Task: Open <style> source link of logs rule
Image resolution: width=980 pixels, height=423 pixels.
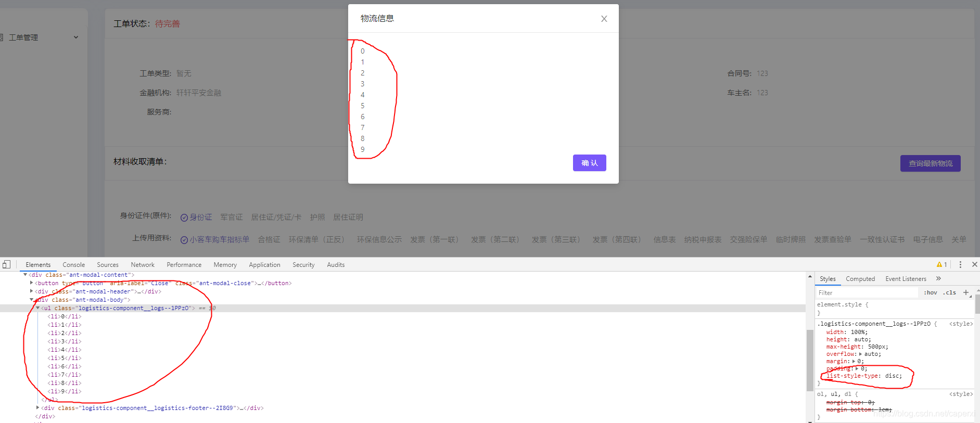Action: tap(961, 324)
